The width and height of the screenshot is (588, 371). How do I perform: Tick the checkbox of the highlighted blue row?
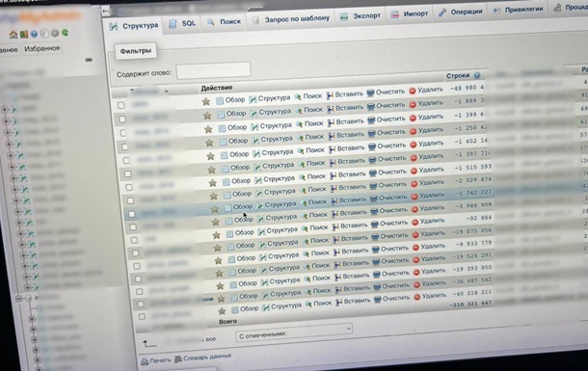pos(131,214)
